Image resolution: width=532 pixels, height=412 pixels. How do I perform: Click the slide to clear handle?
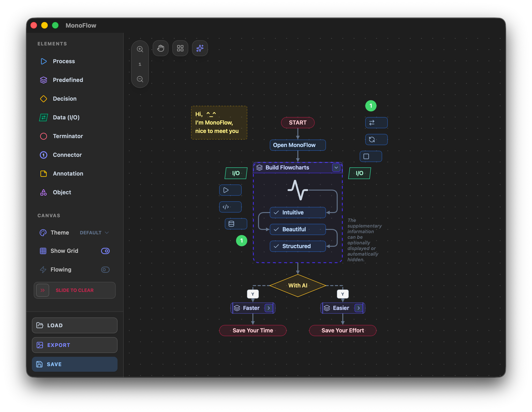pos(43,290)
